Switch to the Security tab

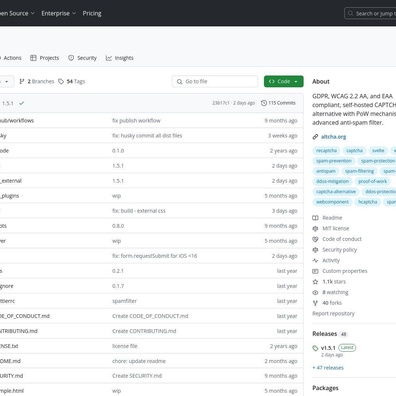click(82, 58)
